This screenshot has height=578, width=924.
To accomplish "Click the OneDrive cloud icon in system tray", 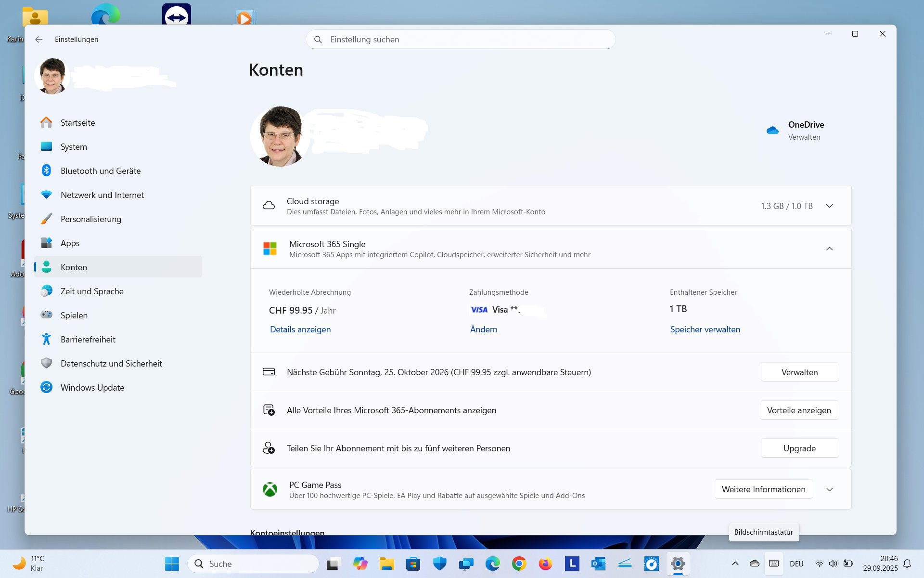I will pyautogui.click(x=754, y=563).
